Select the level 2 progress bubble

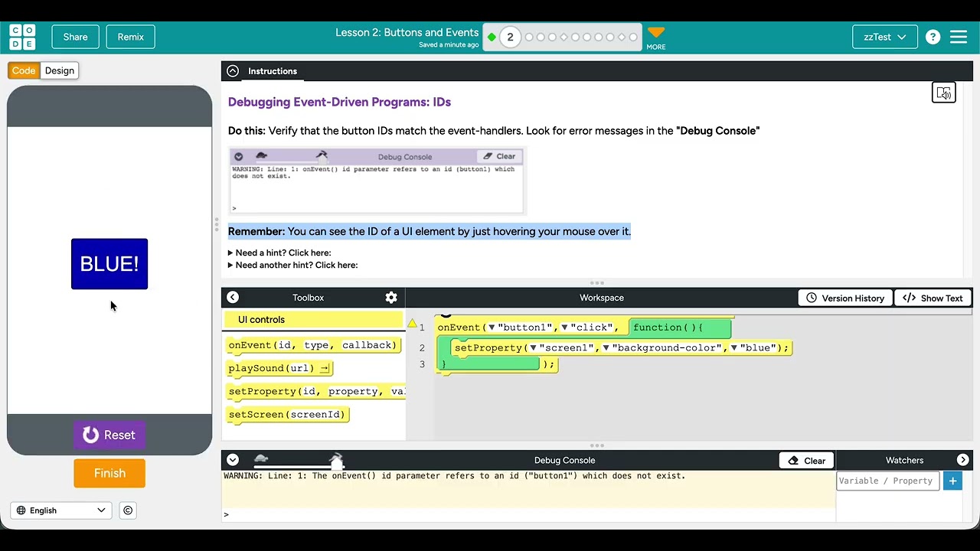[510, 37]
